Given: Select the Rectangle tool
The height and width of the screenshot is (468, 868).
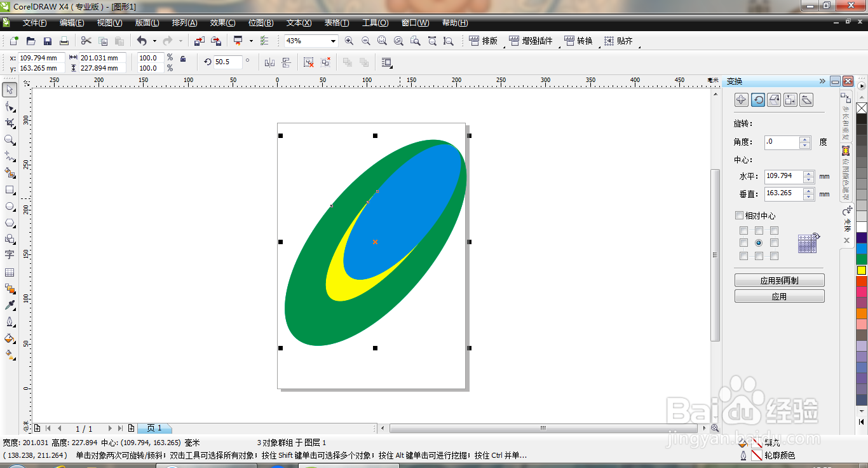Looking at the screenshot, I should coord(10,189).
